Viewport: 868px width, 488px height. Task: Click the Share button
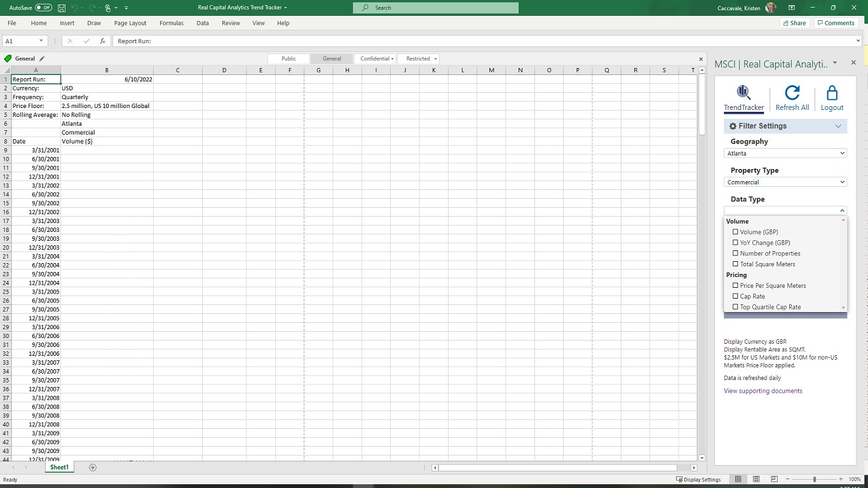tap(794, 23)
